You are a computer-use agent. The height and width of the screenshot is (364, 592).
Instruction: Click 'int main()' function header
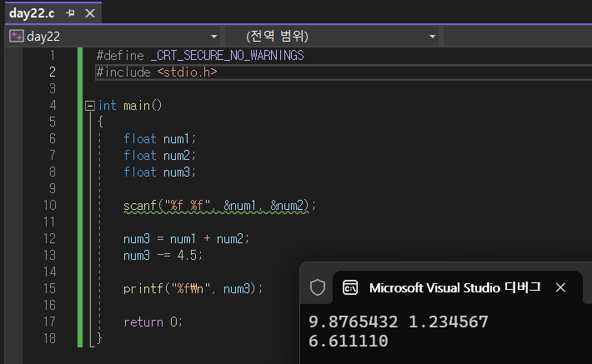[x=130, y=106]
